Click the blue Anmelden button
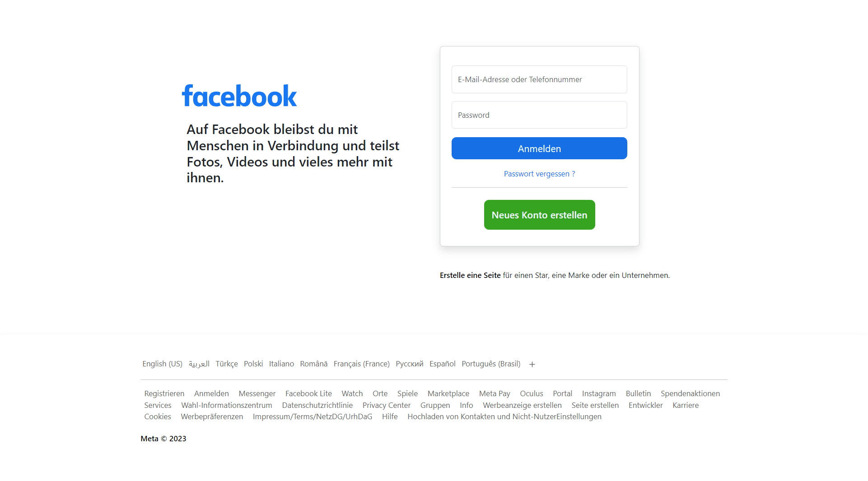868x481 pixels. 539,148
